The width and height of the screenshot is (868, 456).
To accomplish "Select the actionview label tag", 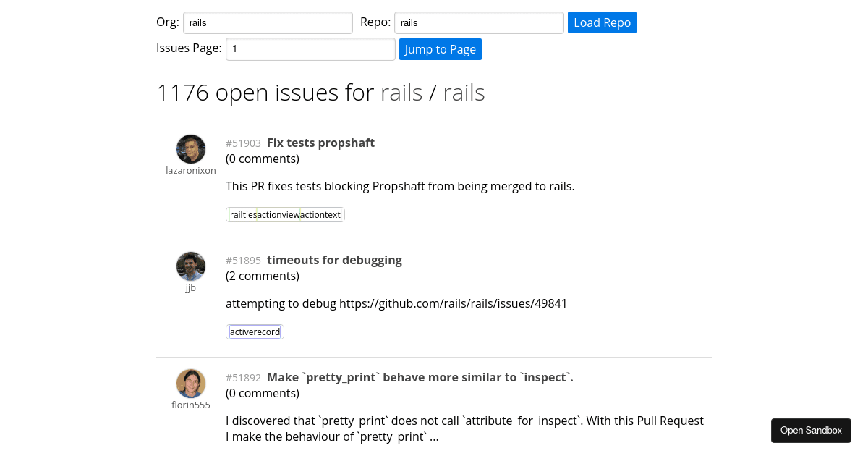I will point(278,214).
